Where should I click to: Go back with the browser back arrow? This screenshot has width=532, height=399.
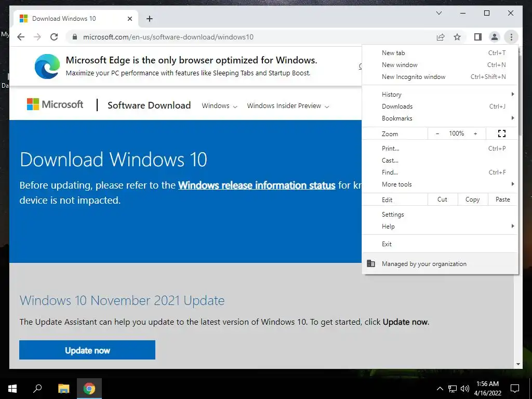(21, 37)
